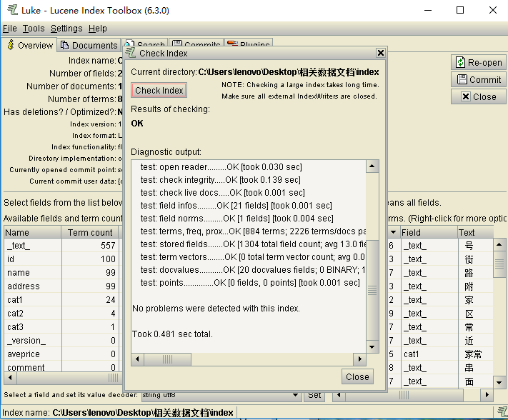Switch to the Commits tab
This screenshot has width=508, height=420.
(196, 43)
